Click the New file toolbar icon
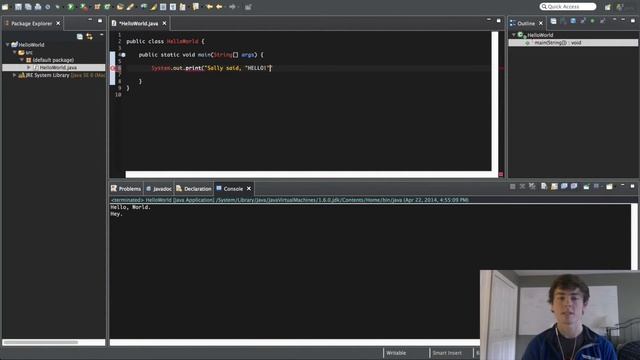Screen dimensions: 640x360 click(x=5, y=7)
